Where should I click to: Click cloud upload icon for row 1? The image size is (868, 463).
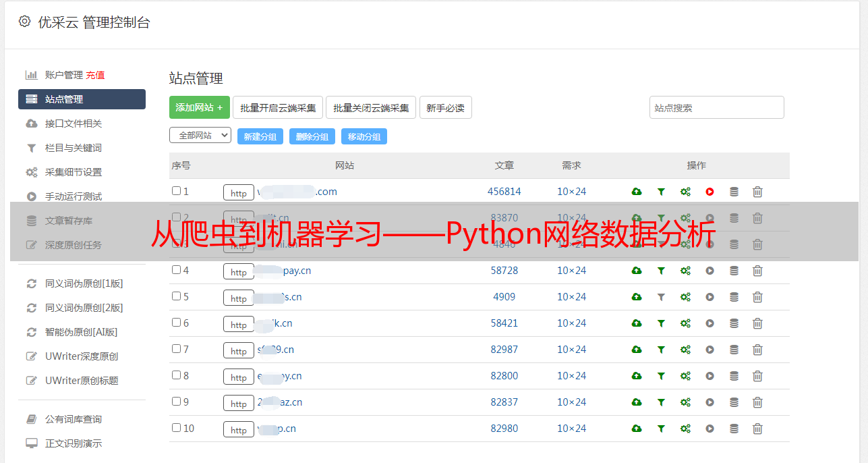[636, 192]
